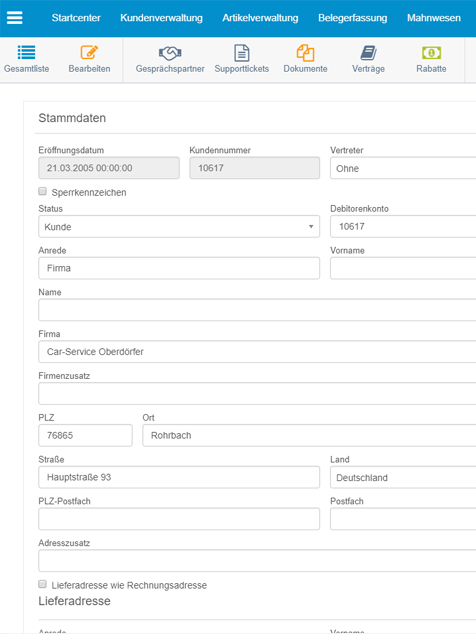Open the Vertreter dropdown showing Ohne
476x634 pixels.
coord(403,168)
